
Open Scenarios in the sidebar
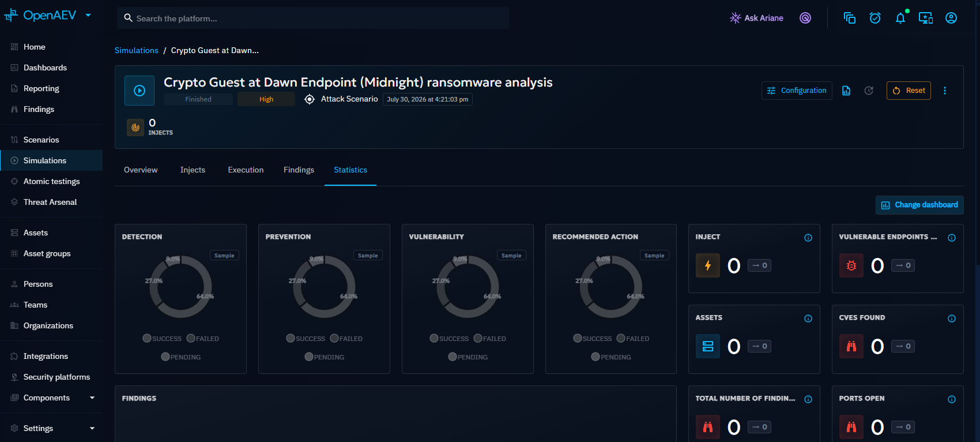tap(51, 140)
